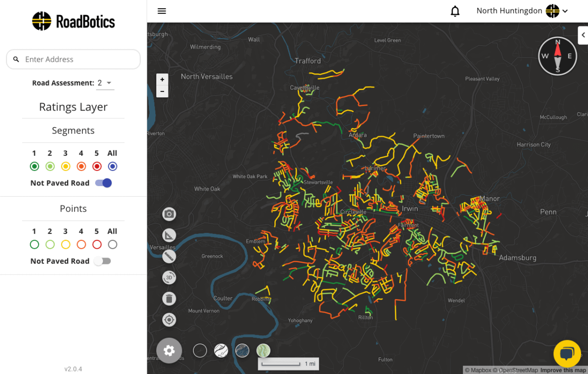The image size is (588, 374).
Task: Zoom in on the map
Action: [162, 79]
